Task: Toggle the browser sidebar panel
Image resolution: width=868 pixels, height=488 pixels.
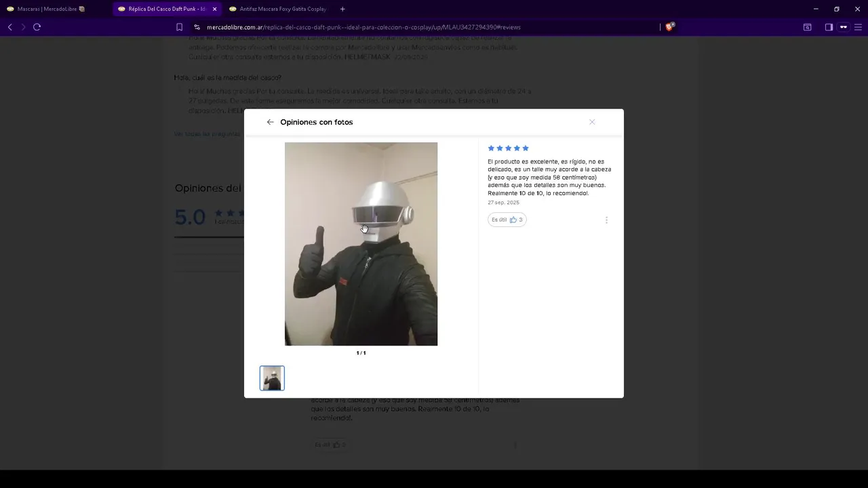Action: pyautogui.click(x=829, y=27)
